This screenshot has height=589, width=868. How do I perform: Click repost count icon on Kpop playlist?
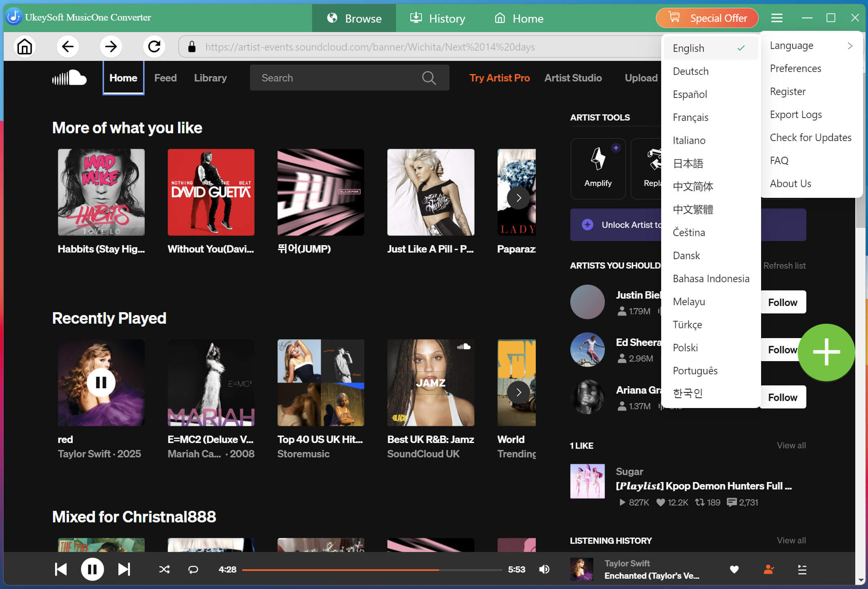[x=700, y=502]
